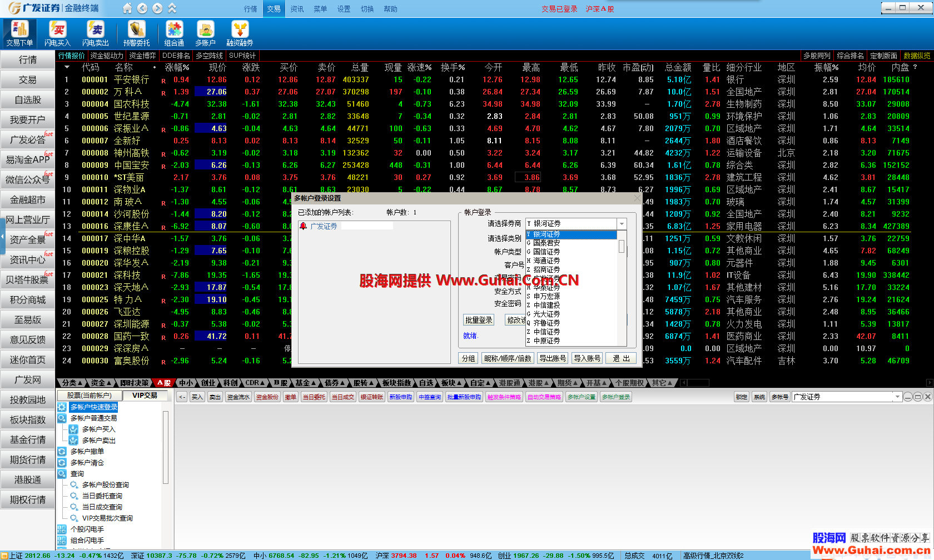This screenshot has width=934, height=560.
Task: Open 预警委托 alert order tool
Action: pyautogui.click(x=136, y=33)
